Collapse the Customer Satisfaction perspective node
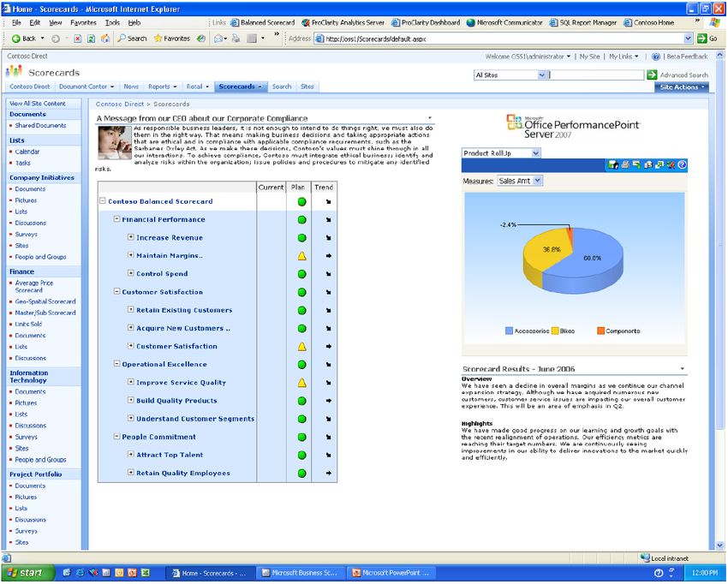 [x=116, y=291]
